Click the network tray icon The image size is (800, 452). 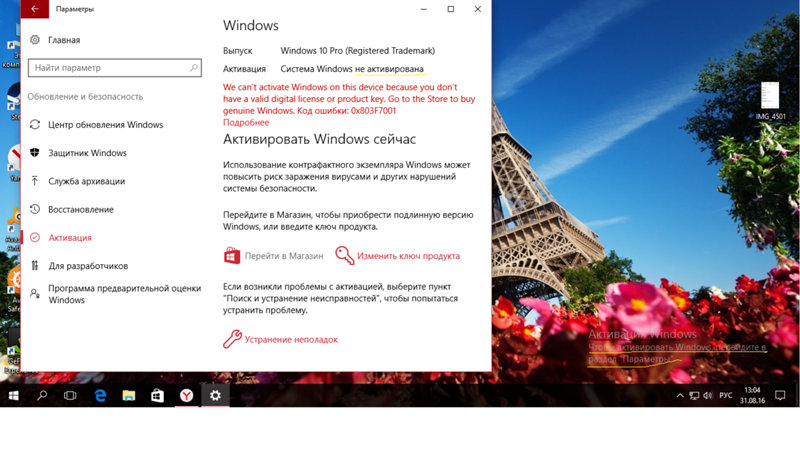pos(694,395)
